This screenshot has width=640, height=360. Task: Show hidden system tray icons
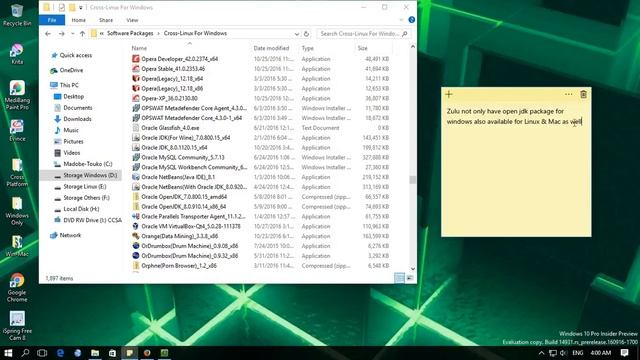(541, 353)
